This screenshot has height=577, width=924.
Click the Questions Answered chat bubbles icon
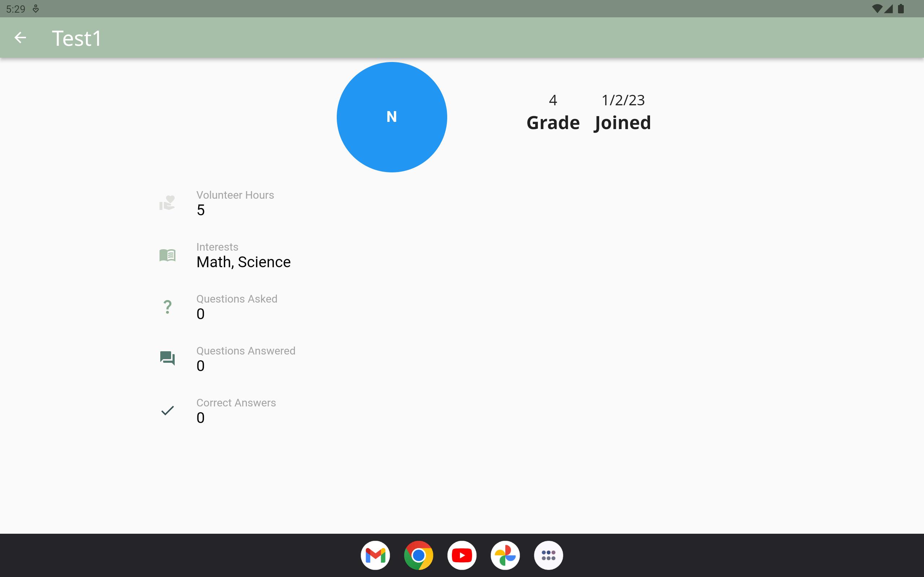pos(167,358)
